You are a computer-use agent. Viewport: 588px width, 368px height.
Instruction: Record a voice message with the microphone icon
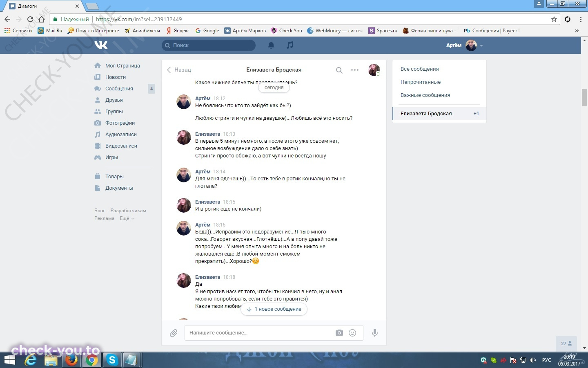tap(375, 333)
